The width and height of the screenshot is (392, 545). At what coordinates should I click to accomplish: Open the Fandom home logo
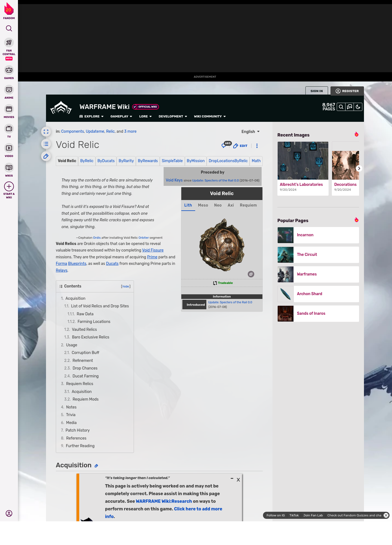click(x=9, y=11)
